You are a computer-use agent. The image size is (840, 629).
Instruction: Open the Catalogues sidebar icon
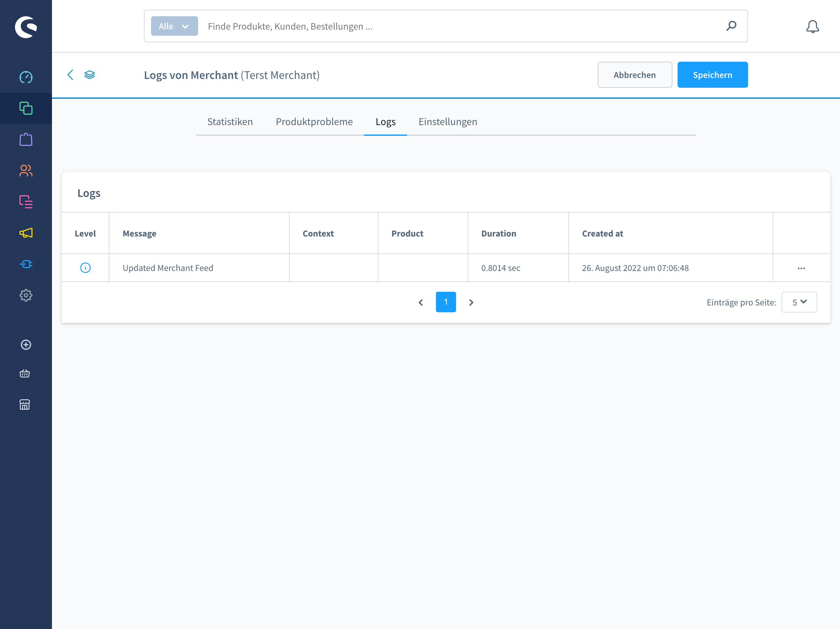click(26, 108)
